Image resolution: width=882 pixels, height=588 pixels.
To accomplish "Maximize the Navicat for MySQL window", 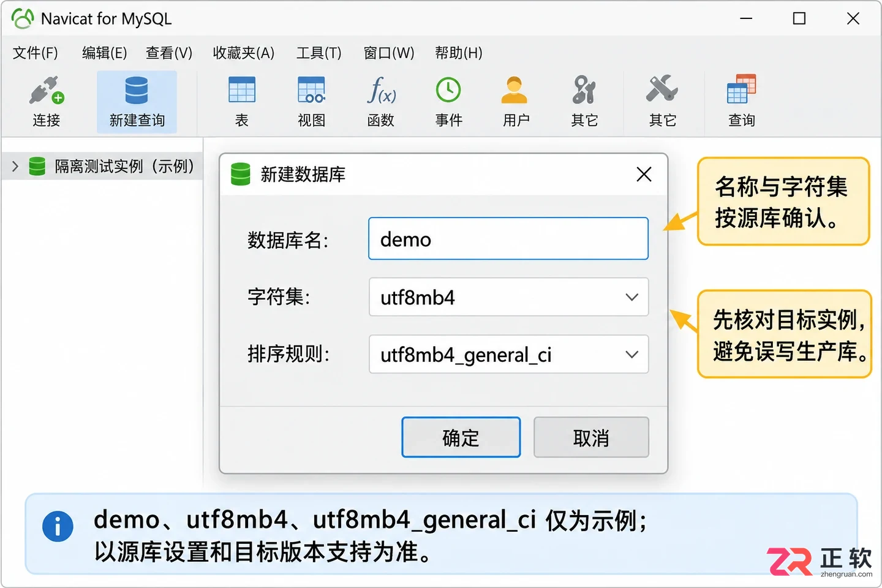I will [799, 18].
